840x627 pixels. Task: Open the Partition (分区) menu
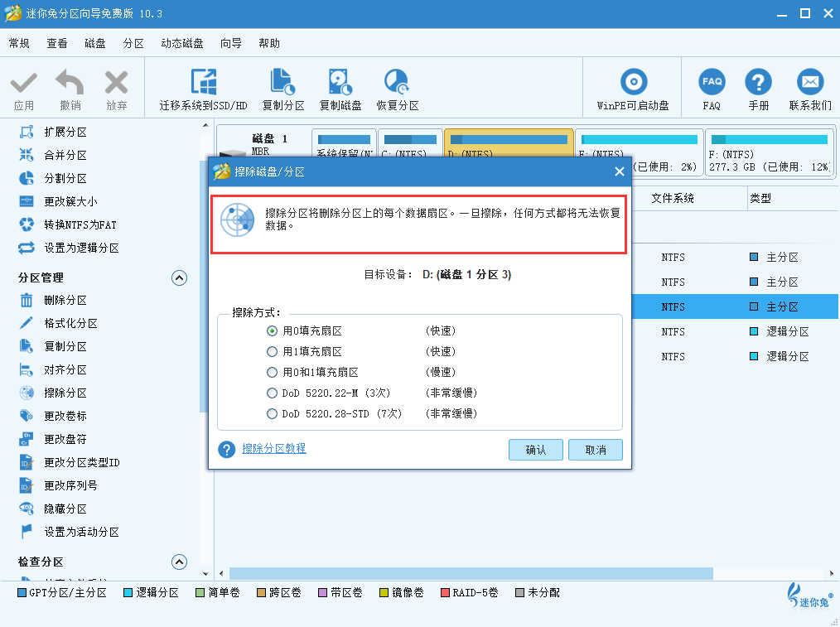pyautogui.click(x=133, y=43)
